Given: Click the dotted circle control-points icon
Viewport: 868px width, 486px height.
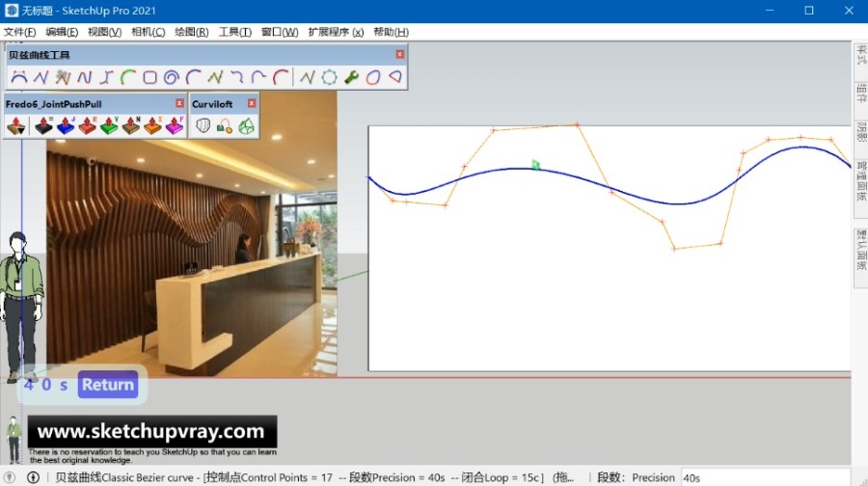Looking at the screenshot, I should tap(330, 77).
